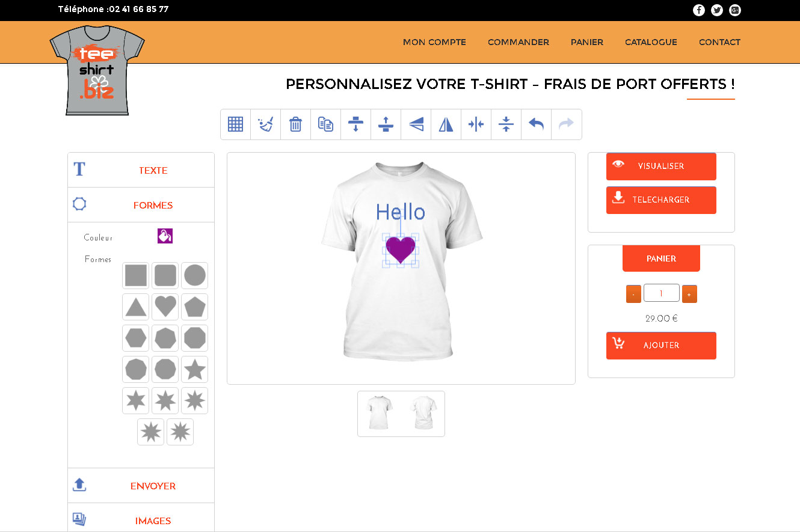Center the object horizontally with the toolbar icon
Viewport: 800px width, 532px height.
(476, 124)
